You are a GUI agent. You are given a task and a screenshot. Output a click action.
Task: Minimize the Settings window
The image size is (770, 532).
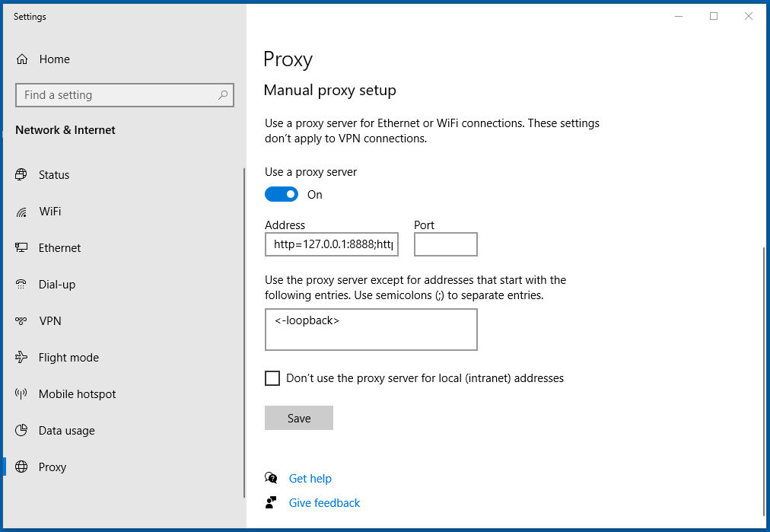coord(679,16)
